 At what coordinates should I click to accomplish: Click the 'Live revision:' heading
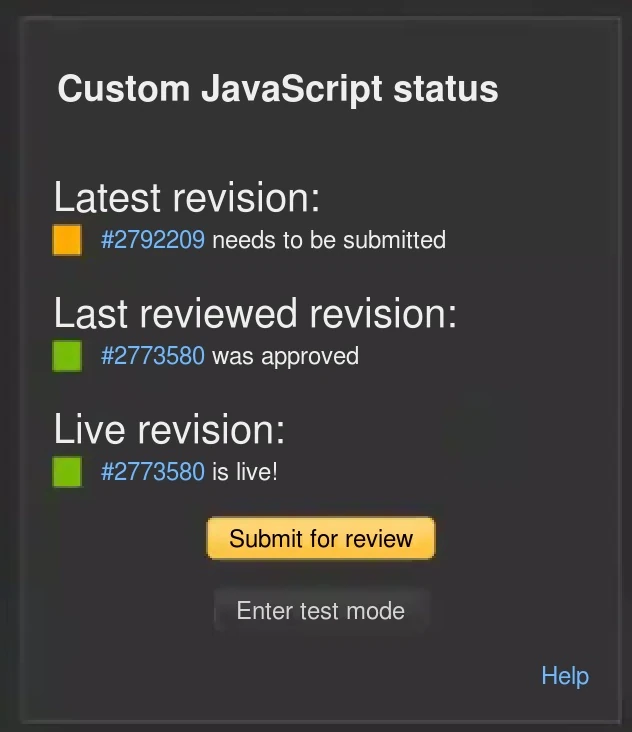pos(169,430)
